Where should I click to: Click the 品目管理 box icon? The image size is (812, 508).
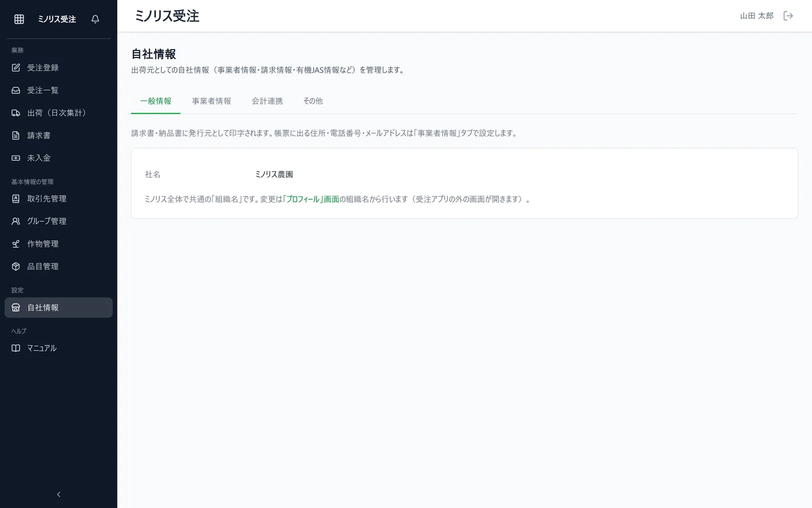(x=16, y=266)
